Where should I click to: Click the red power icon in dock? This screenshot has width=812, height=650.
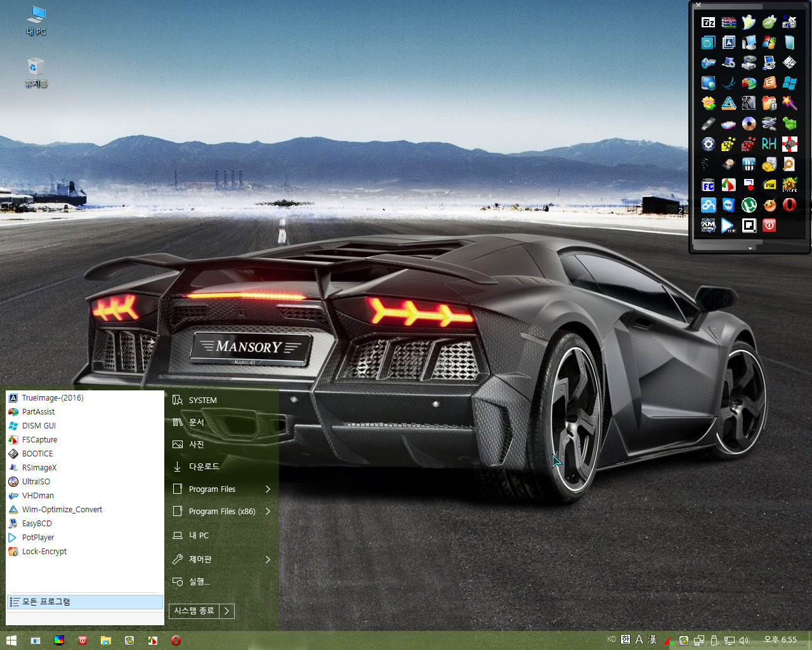tap(769, 225)
